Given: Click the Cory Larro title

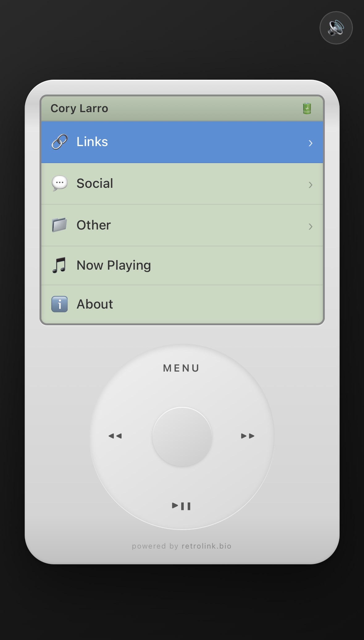Looking at the screenshot, I should pyautogui.click(x=79, y=108).
